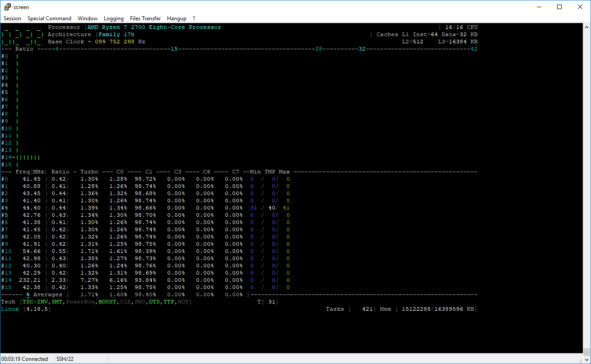Click the 40 temperature value on core 4
591x364 pixels.
tap(272, 208)
